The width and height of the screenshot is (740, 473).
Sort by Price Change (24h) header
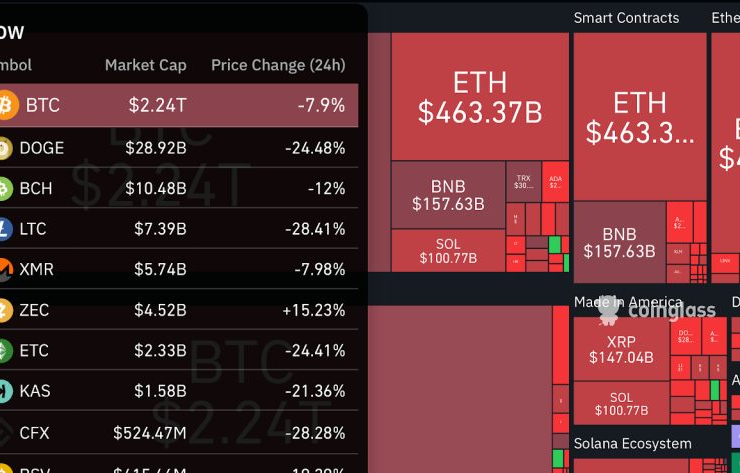278,65
